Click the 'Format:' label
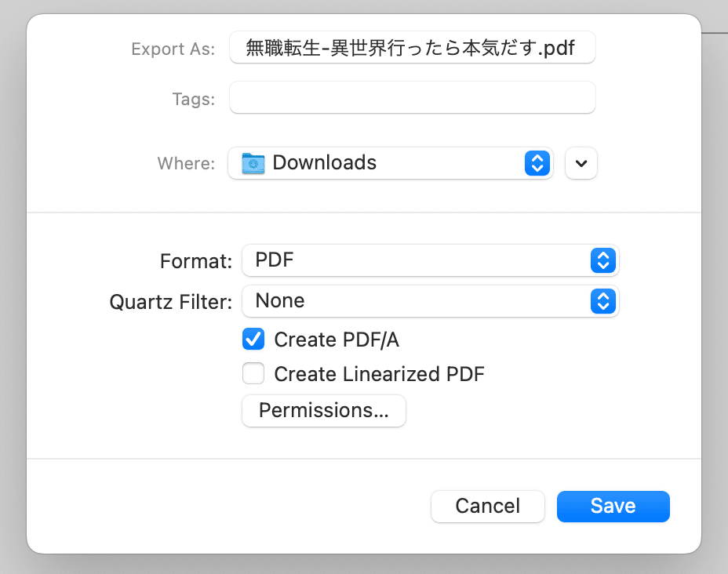The width and height of the screenshot is (728, 574). pyautogui.click(x=196, y=261)
